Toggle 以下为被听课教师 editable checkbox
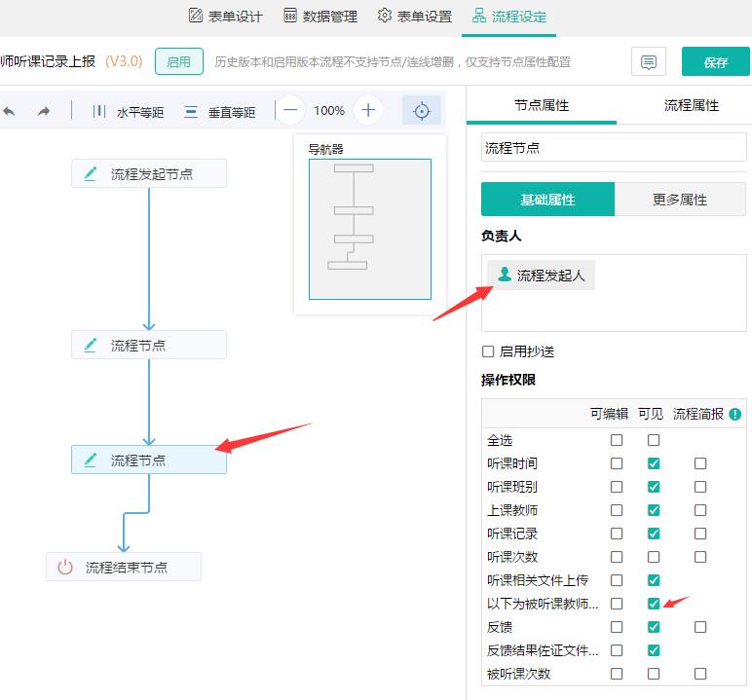 coord(617,604)
